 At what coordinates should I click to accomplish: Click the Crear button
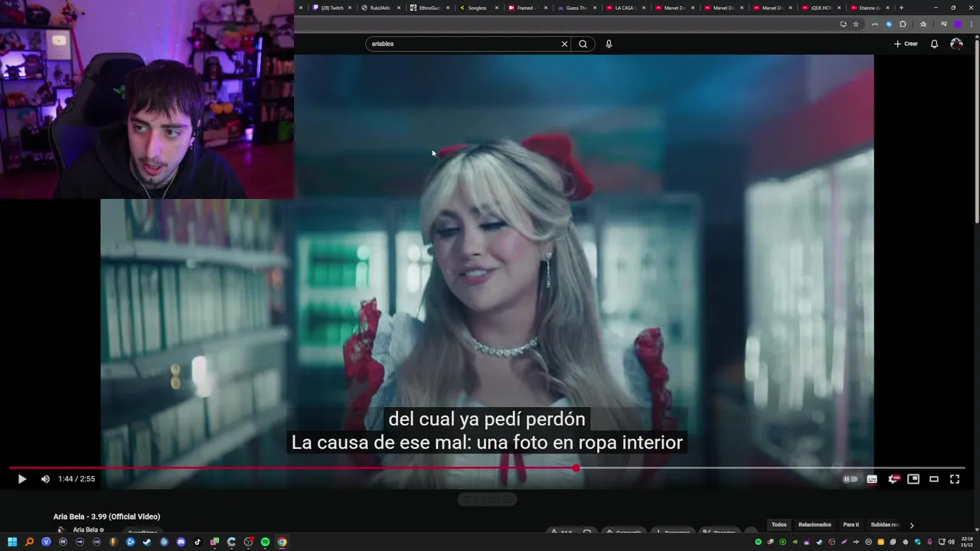(x=906, y=44)
